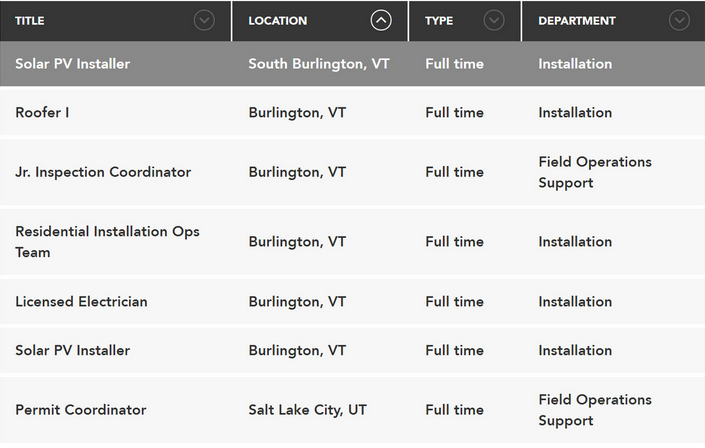The image size is (705, 448).
Task: Click Field Operations Support in Jr. Inspection Coordinator row
Action: [594, 172]
